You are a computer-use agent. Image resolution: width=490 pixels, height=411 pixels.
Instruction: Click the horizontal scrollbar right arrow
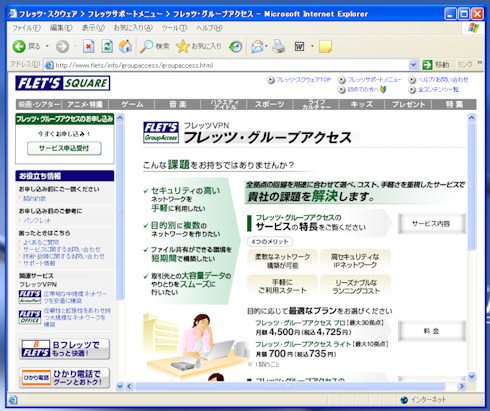(x=462, y=386)
